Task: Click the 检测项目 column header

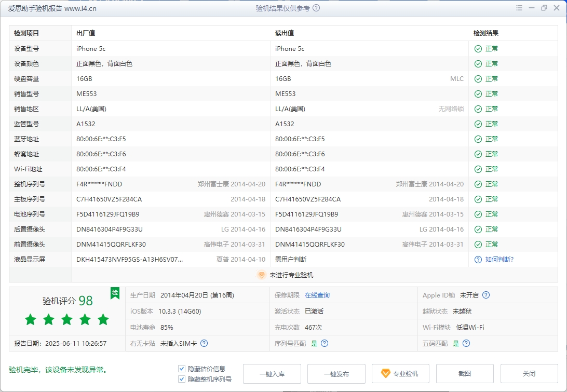Action: click(26, 33)
